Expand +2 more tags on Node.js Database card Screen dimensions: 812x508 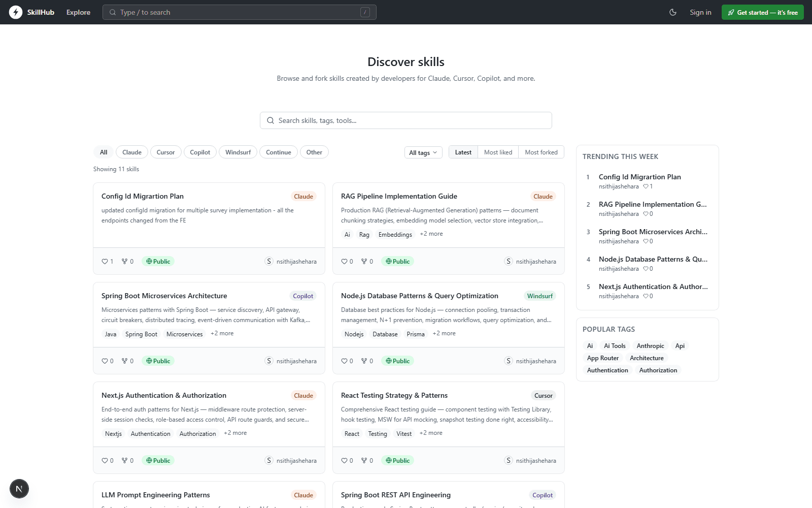[x=444, y=333]
